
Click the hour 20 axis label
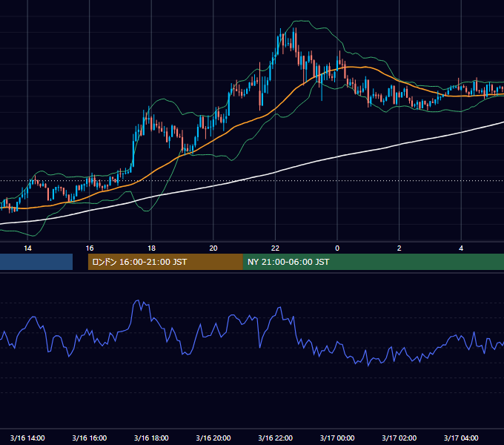(213, 248)
